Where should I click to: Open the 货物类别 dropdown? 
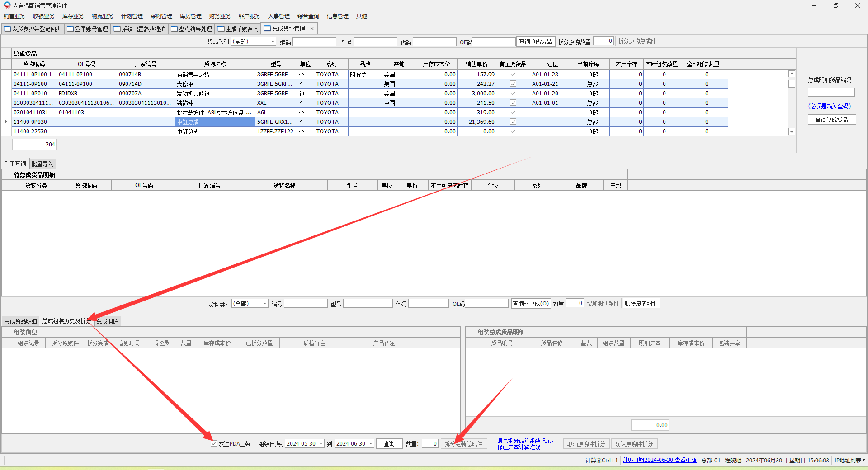pos(265,304)
